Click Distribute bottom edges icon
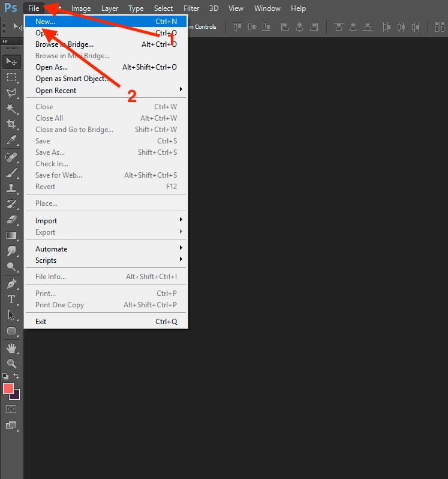 [368, 27]
